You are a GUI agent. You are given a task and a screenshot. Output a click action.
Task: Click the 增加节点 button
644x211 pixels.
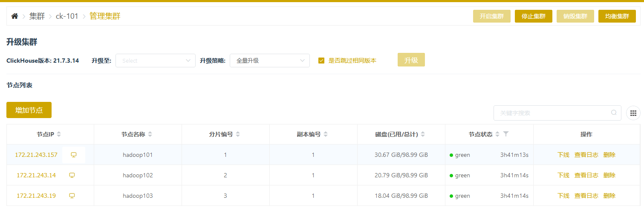pyautogui.click(x=29, y=110)
